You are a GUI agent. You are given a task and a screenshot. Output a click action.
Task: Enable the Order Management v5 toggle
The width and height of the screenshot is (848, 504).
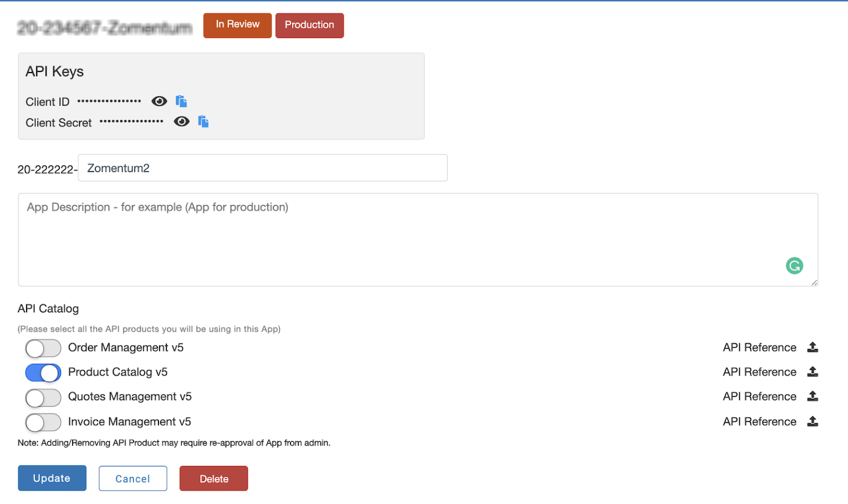(43, 348)
